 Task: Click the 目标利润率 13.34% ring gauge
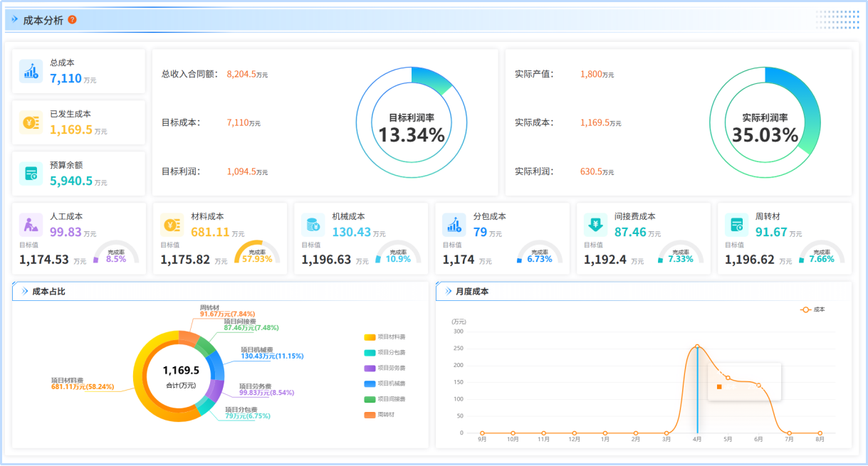pyautogui.click(x=411, y=122)
